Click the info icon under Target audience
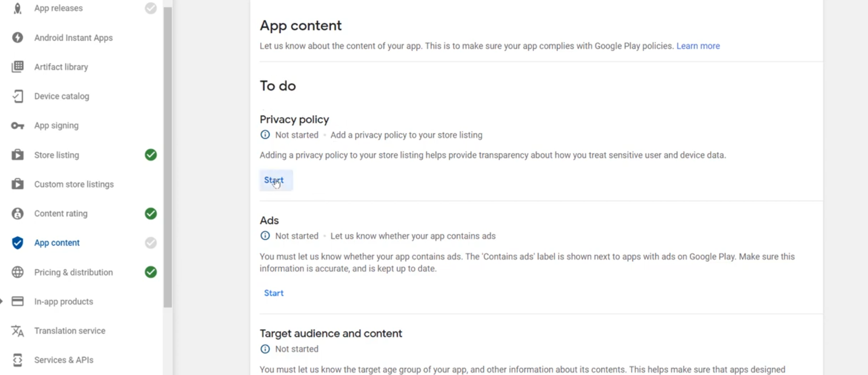The image size is (868, 375). 265,349
